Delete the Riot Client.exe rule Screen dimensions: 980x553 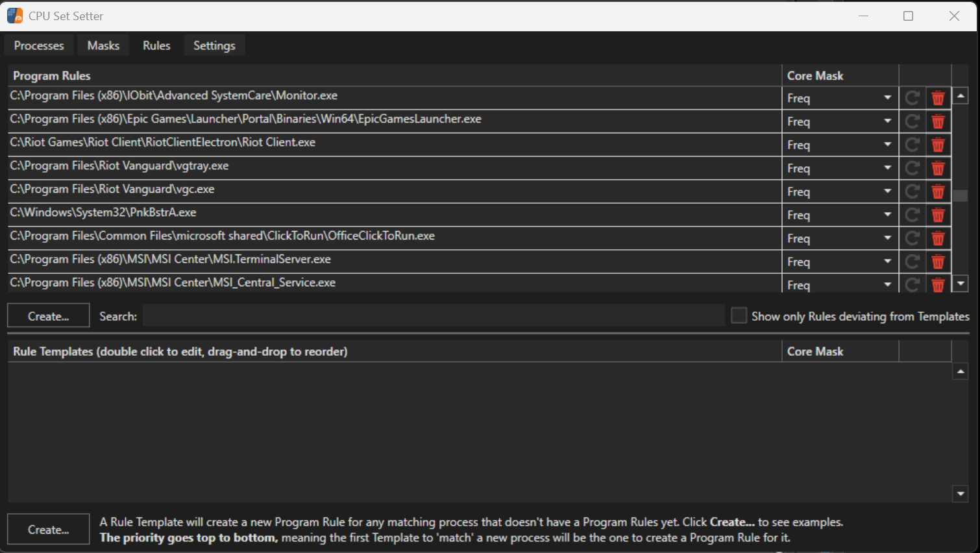point(938,145)
